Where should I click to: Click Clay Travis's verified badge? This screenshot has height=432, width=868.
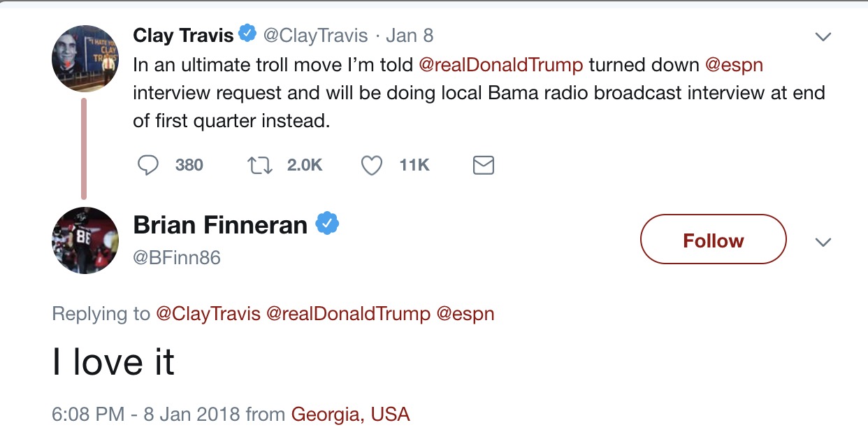click(x=248, y=33)
